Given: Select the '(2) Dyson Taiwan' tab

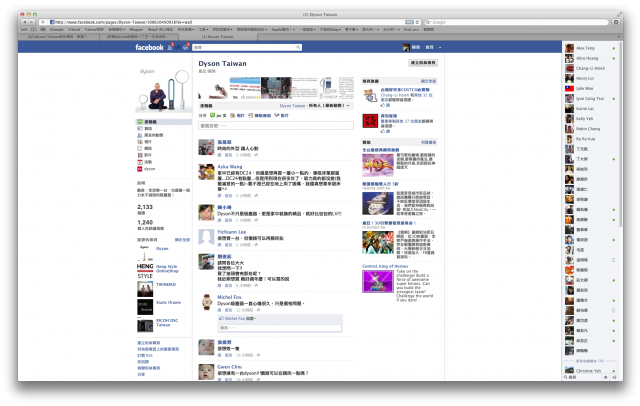Looking at the screenshot, I should pyautogui.click(x=218, y=37).
